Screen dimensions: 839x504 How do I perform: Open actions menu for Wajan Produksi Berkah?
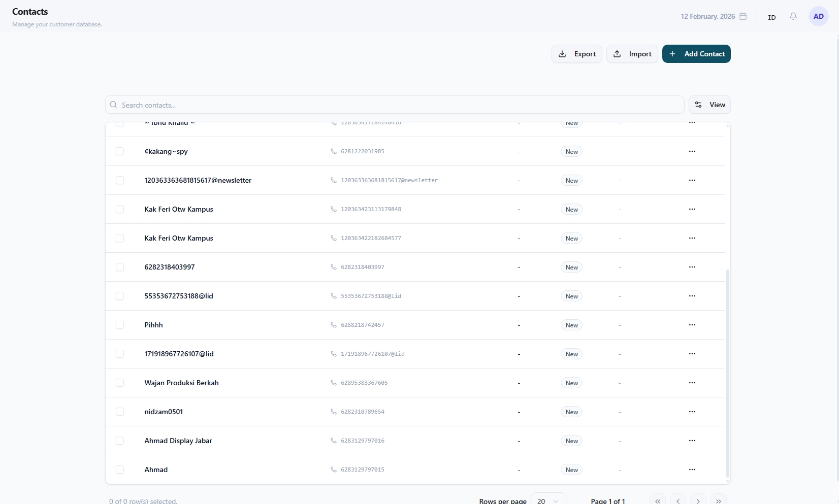pyautogui.click(x=692, y=383)
